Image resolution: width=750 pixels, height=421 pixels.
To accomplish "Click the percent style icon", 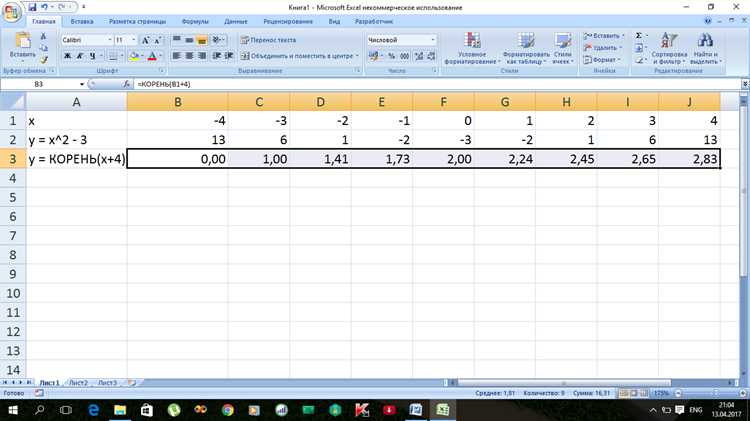I will (391, 56).
